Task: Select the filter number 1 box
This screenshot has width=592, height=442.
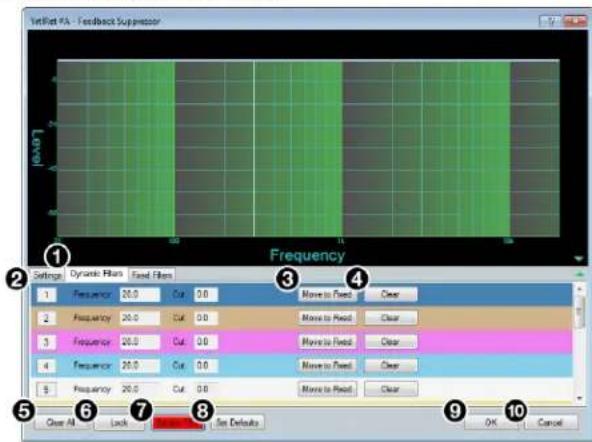Action: tap(47, 294)
